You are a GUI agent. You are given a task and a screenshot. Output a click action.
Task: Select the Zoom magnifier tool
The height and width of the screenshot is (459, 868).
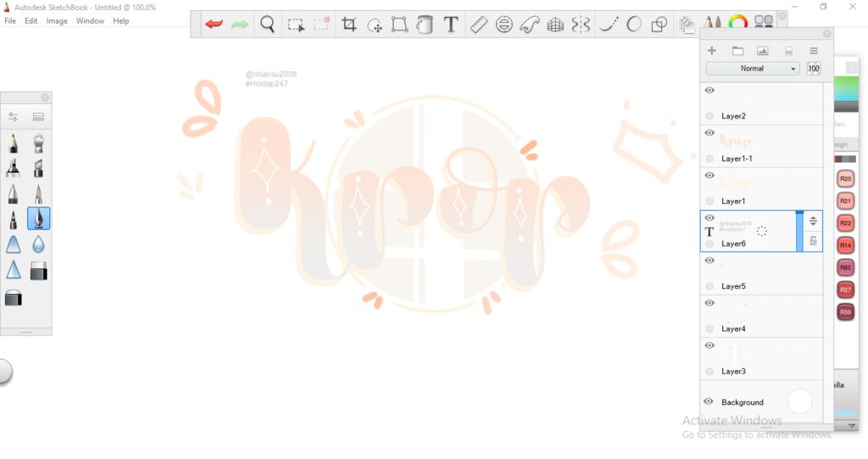(267, 25)
